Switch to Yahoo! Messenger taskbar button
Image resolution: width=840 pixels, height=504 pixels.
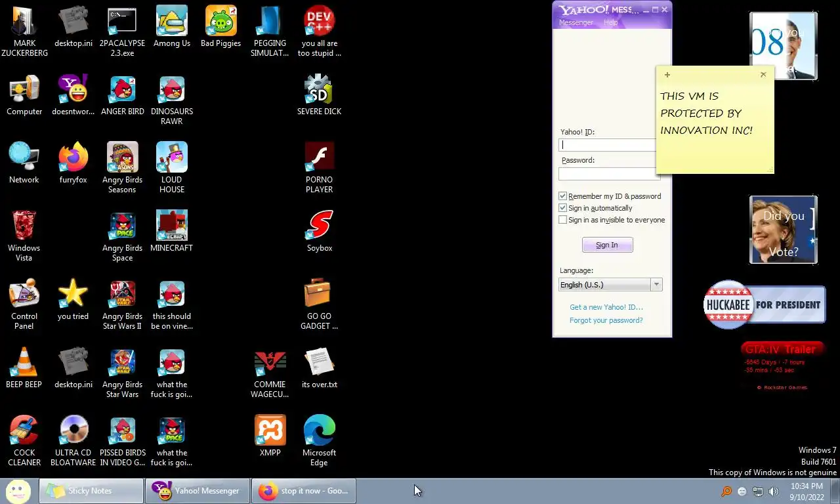tap(198, 491)
